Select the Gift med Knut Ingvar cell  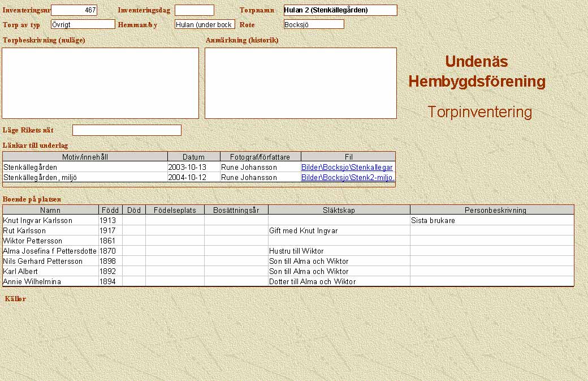[x=339, y=231]
